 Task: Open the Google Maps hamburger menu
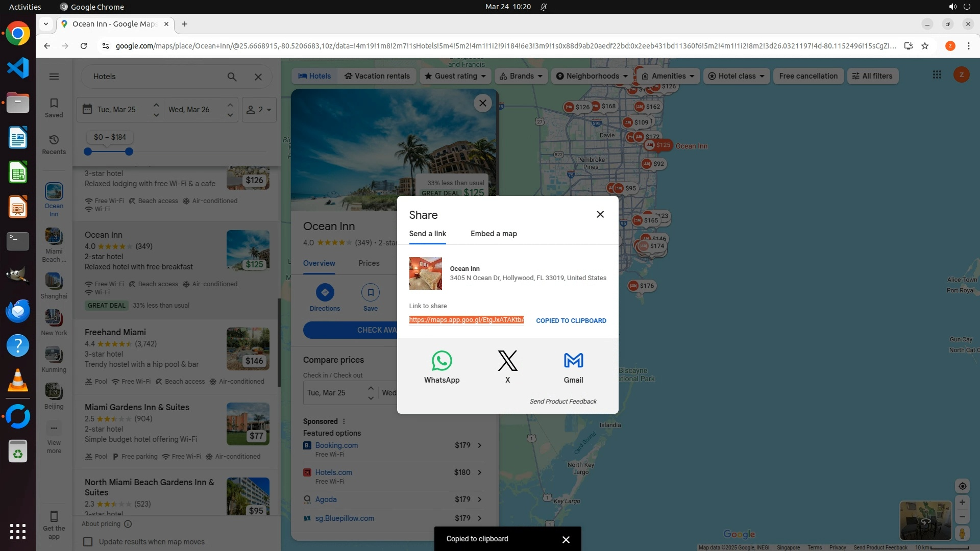click(x=54, y=77)
